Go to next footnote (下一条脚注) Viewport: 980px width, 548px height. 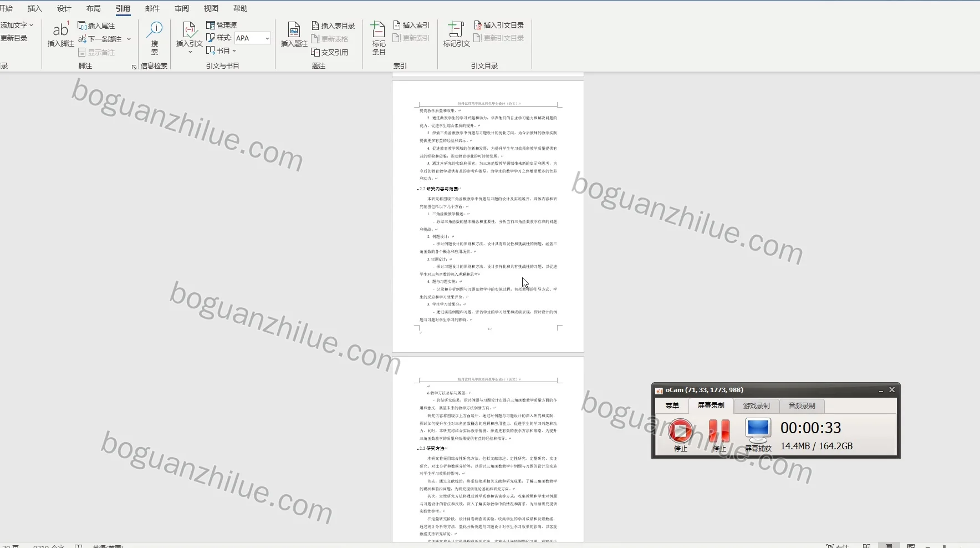(x=100, y=39)
